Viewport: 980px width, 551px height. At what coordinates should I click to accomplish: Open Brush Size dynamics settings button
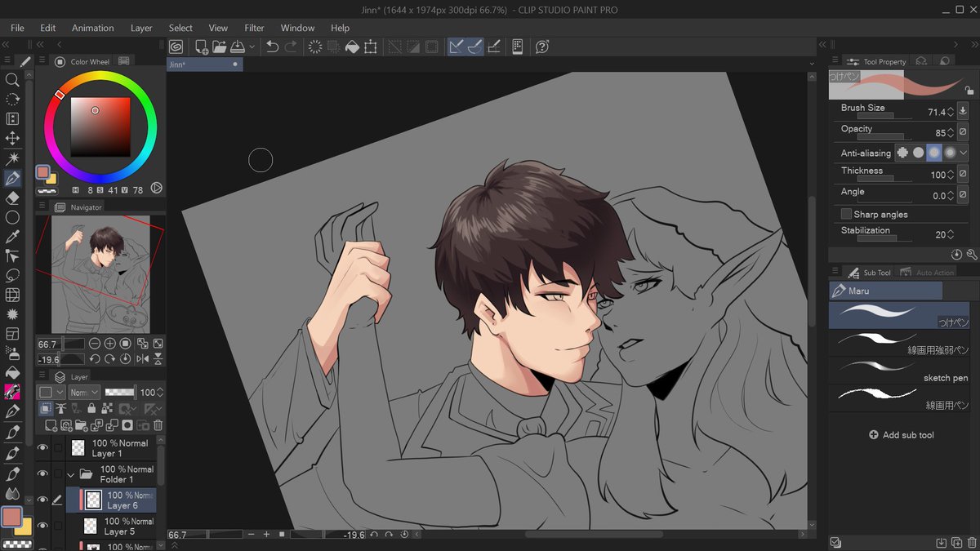tap(963, 111)
